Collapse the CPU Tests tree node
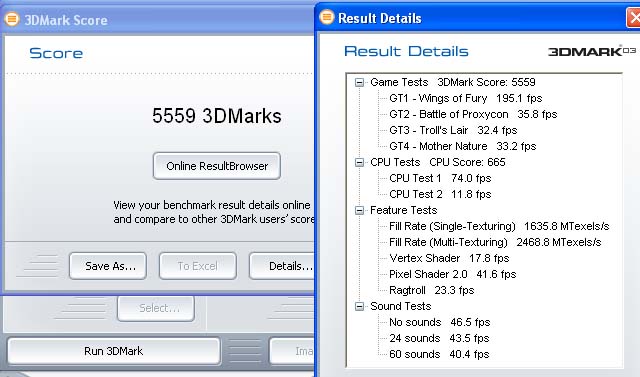This screenshot has height=377, width=640. tap(359, 162)
